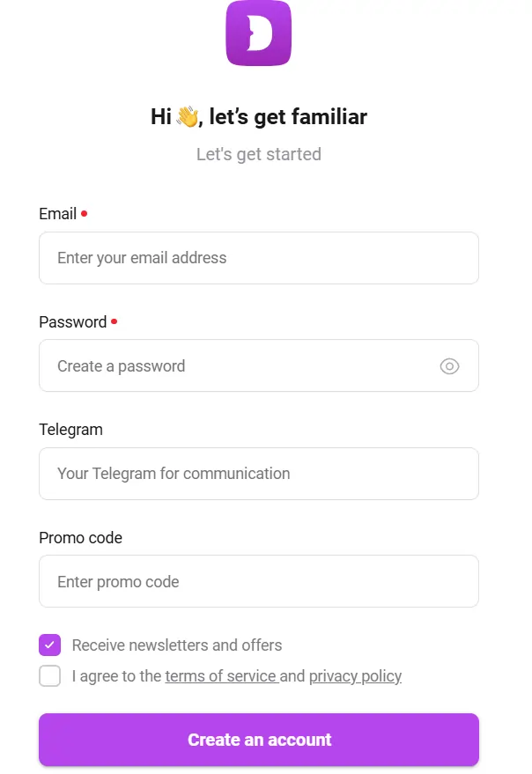This screenshot has height=774, width=532.
Task: Click the Password label text
Action: click(x=69, y=321)
